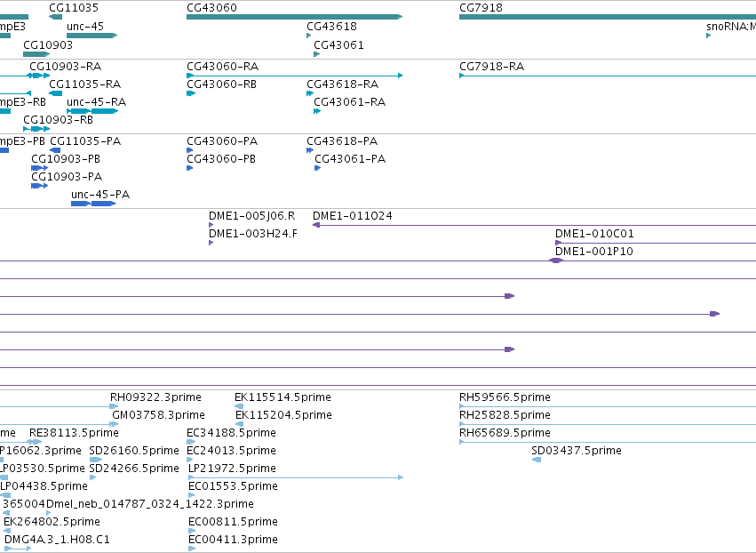Click the RH09322.3prime EST label
Image resolution: width=756 pixels, height=553 pixels.
click(x=155, y=397)
